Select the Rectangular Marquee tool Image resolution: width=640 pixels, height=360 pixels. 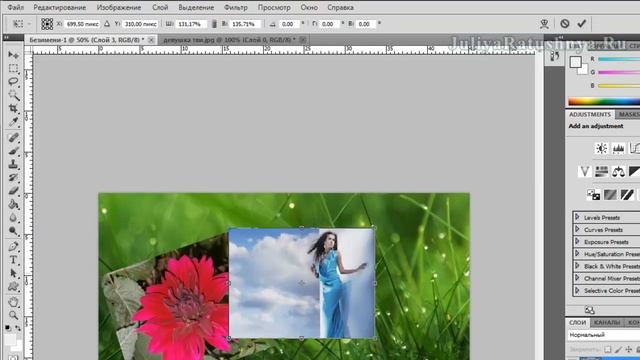[13, 68]
